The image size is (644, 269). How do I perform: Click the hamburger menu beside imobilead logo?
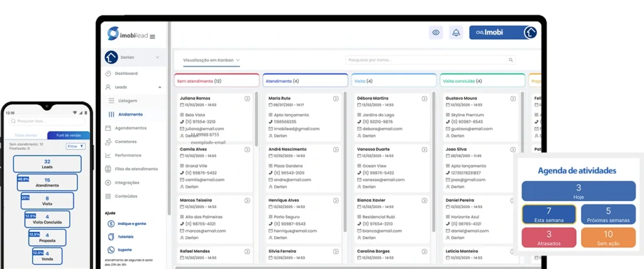tap(152, 36)
